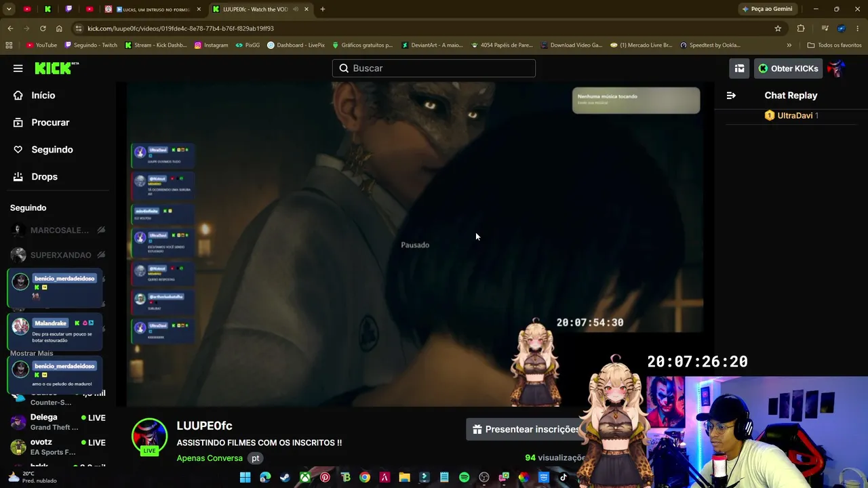Viewport: 868px width, 488px height.
Task: Open ovotz live channel
Action: (x=58, y=447)
